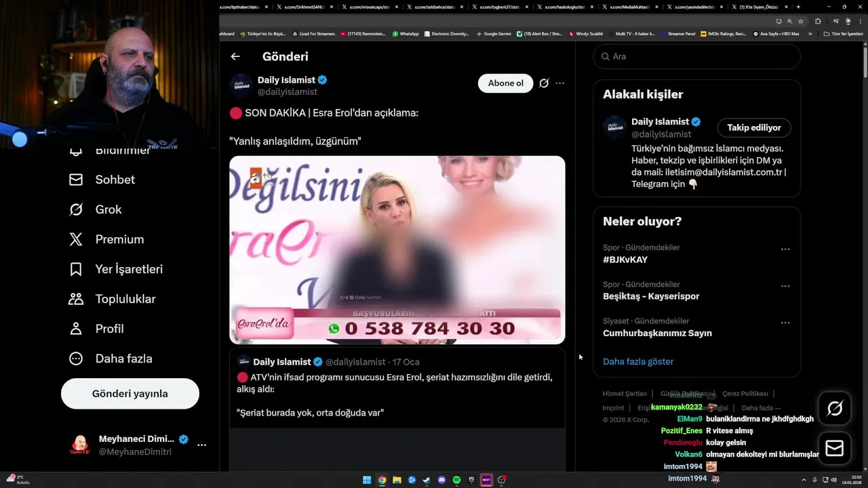Open Spotify from the taskbar

[x=456, y=480]
